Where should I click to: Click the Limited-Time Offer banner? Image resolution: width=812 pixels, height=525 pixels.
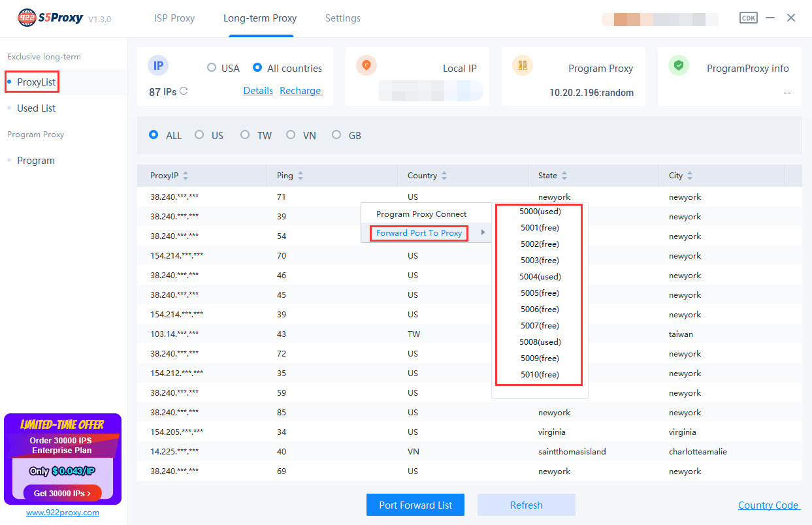pos(63,459)
